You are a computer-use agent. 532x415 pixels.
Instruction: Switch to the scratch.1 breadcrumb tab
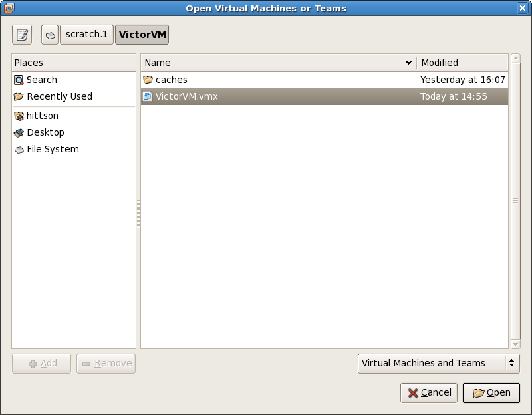(x=86, y=34)
